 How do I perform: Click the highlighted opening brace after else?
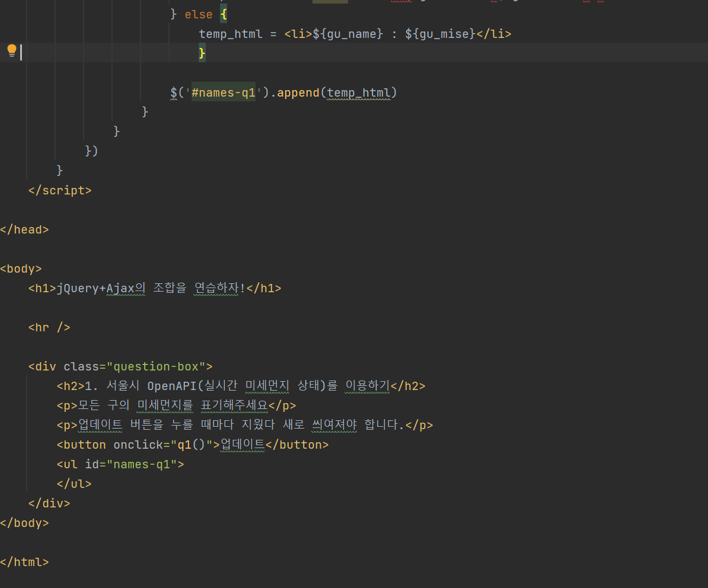click(x=224, y=14)
